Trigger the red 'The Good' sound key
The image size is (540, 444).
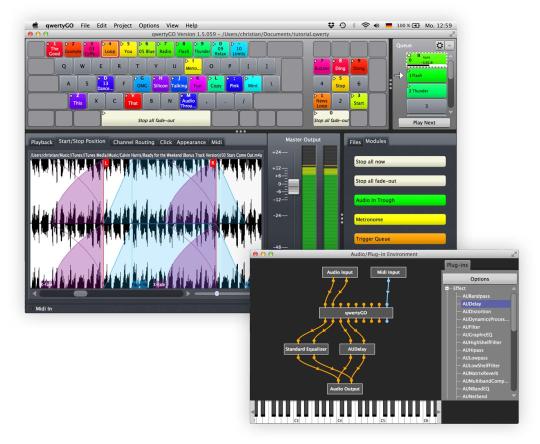[54, 49]
